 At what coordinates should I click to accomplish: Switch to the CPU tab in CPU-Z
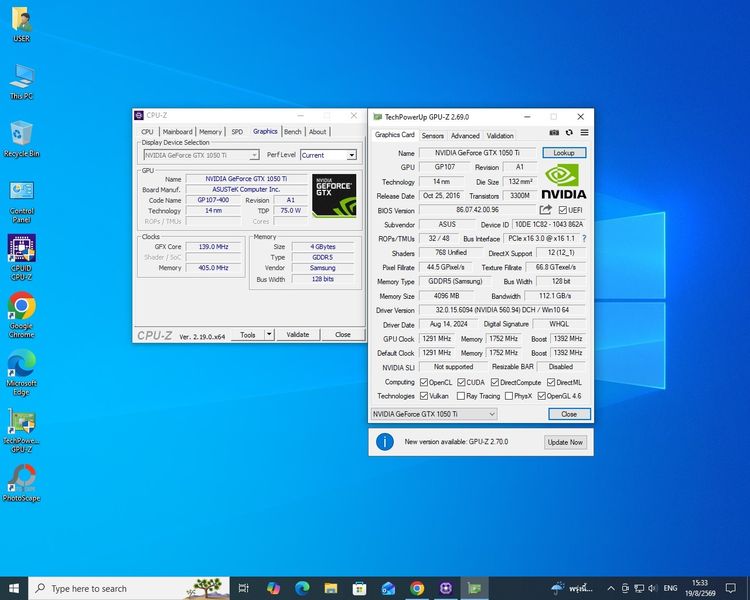[x=147, y=132]
